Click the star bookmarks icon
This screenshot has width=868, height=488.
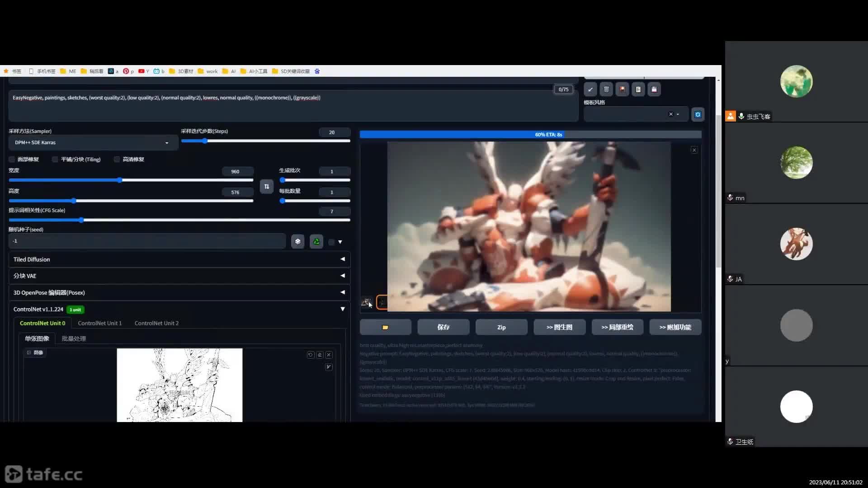pos(6,71)
